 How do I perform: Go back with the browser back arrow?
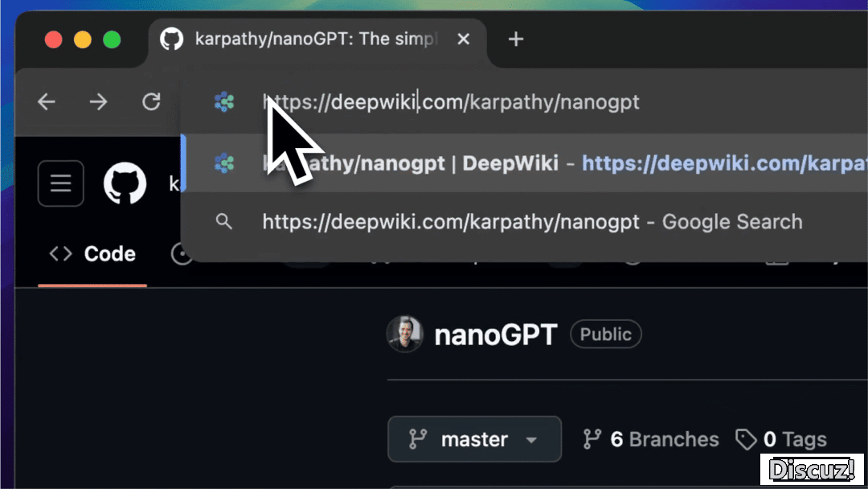47,102
